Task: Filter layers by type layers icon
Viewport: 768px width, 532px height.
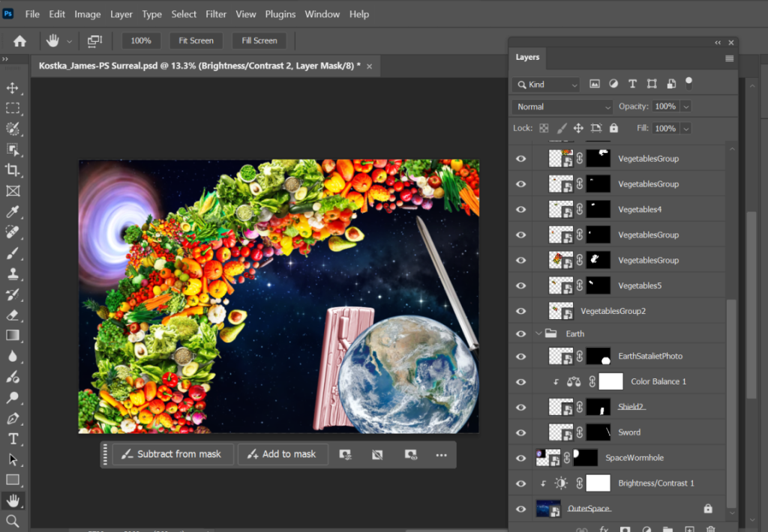Action: tap(632, 85)
